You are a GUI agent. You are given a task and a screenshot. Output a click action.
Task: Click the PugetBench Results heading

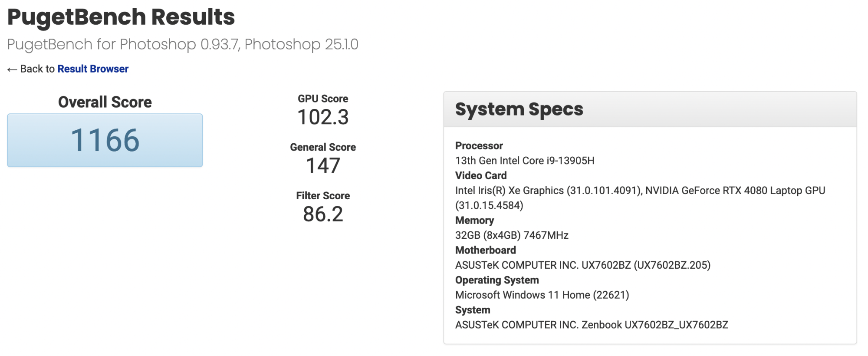click(121, 17)
